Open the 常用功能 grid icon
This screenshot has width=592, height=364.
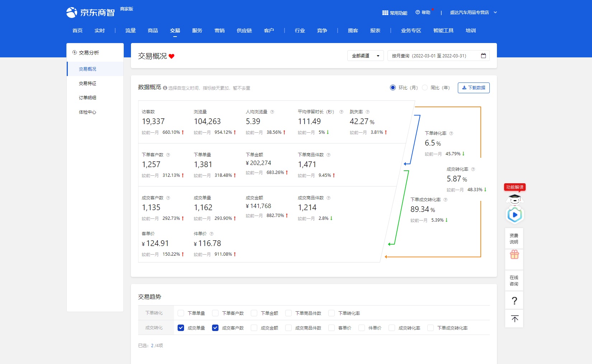coord(385,13)
